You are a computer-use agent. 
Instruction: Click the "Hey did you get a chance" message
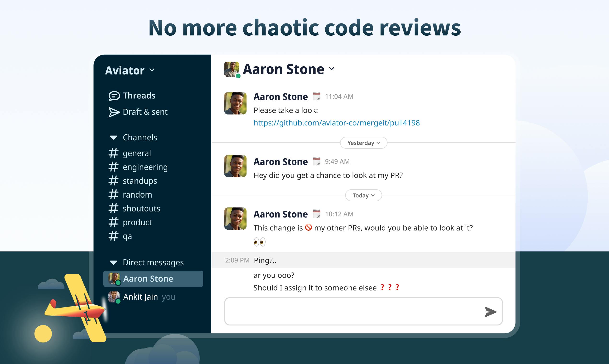328,175
